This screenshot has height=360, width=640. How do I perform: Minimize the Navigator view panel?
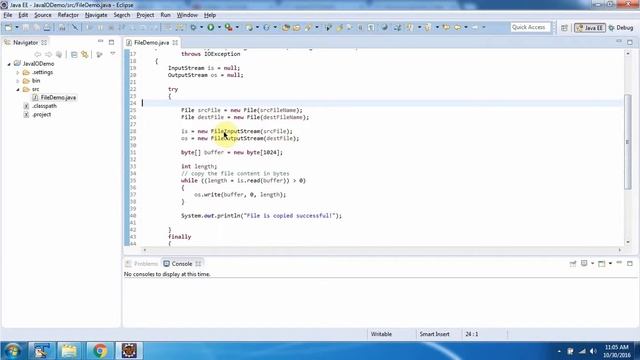(x=100, y=42)
